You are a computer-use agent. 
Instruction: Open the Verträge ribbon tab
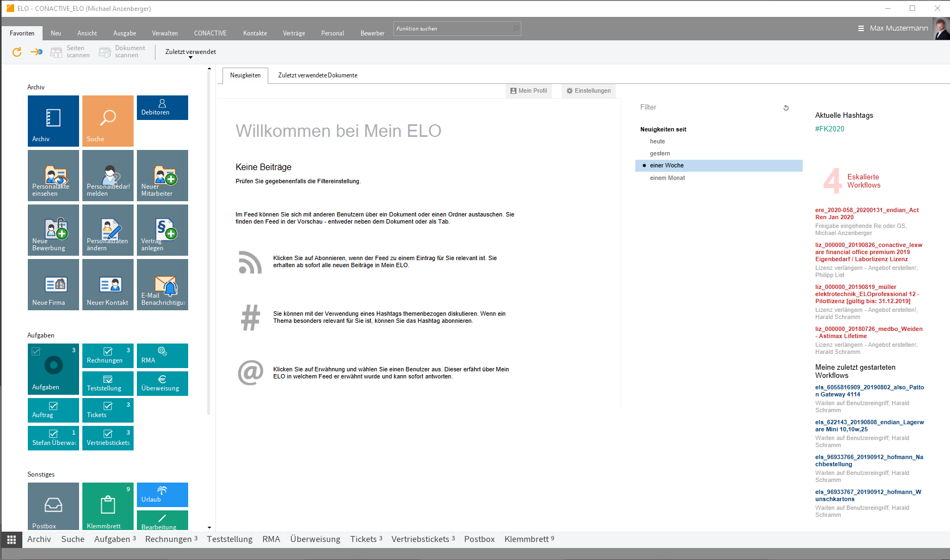294,33
